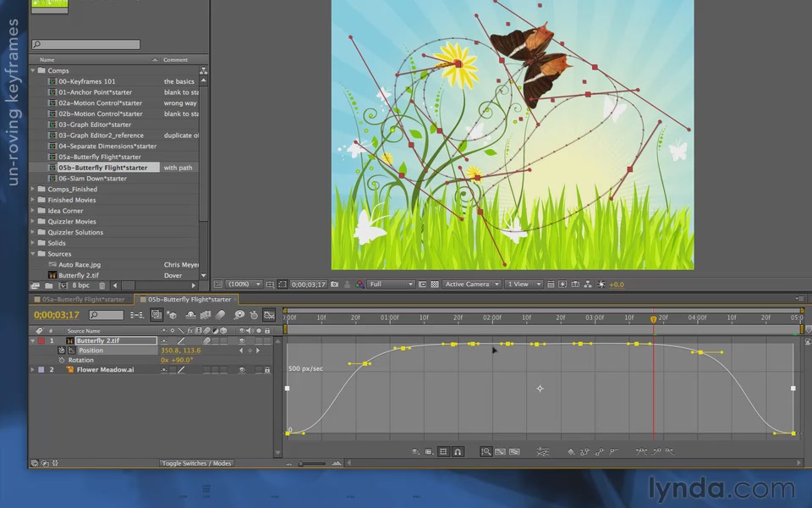Toggle Rotation stopwatch for Butterfly layer
812x508 pixels.
point(62,360)
